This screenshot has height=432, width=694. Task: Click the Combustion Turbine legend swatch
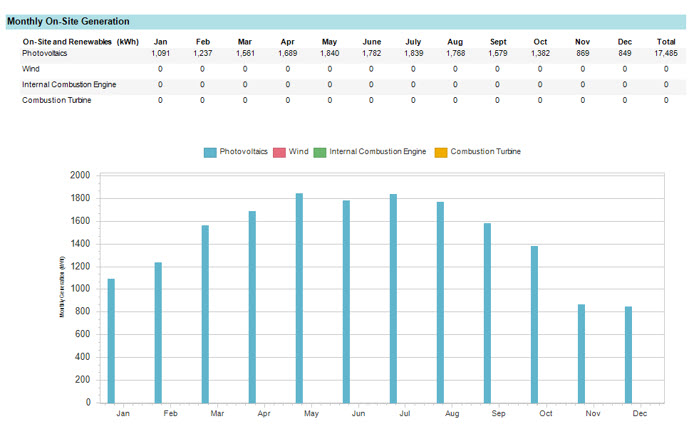(x=441, y=152)
